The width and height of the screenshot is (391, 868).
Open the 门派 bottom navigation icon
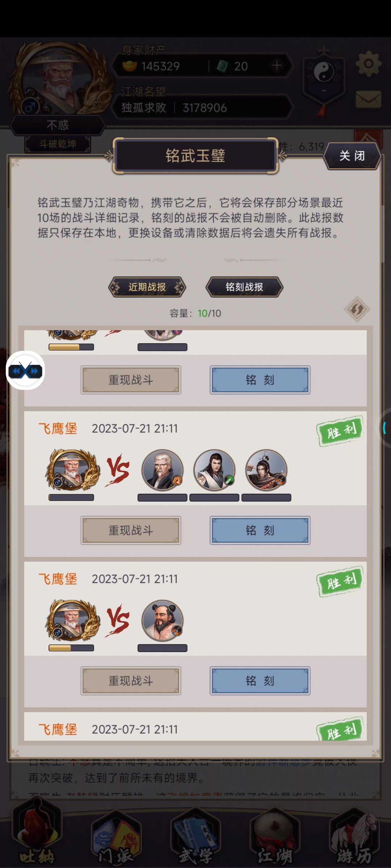tap(116, 837)
